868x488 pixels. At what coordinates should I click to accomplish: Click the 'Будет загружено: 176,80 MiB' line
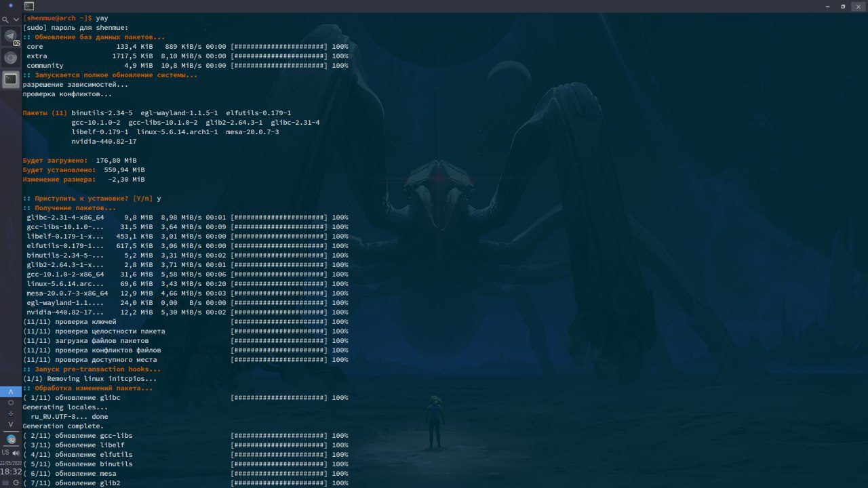point(79,161)
